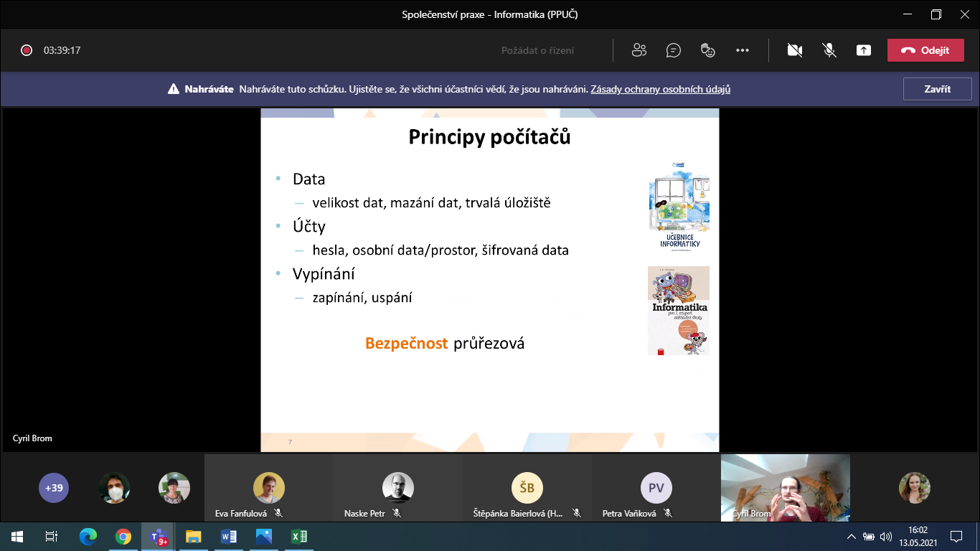Image resolution: width=980 pixels, height=551 pixels.
Task: Open Word from the taskbar
Action: pos(229,536)
